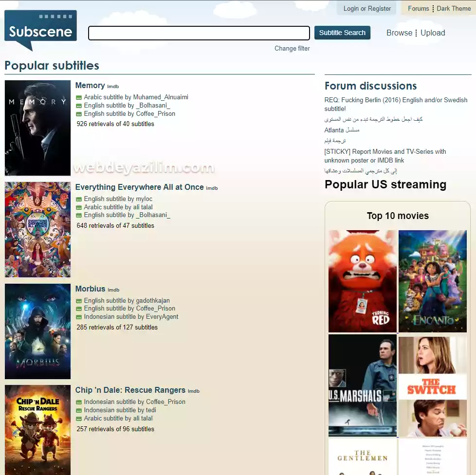Screen dimensions: 476x475
Task: Click the U.S. Marshals poster
Action: (363, 385)
